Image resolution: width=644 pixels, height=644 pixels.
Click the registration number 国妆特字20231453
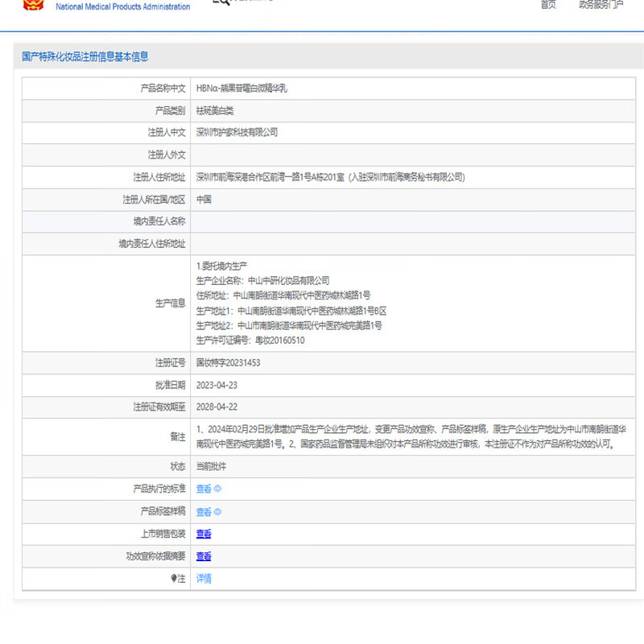pos(228,363)
